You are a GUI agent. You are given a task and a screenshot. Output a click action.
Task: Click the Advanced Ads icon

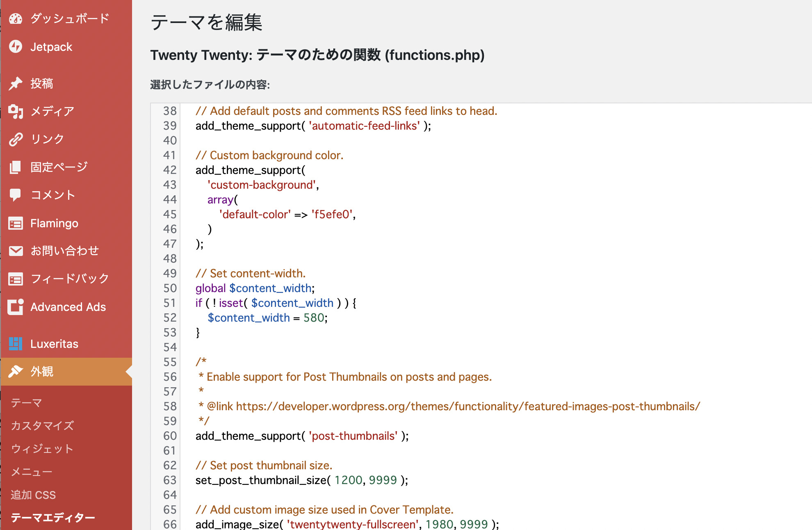(16, 307)
